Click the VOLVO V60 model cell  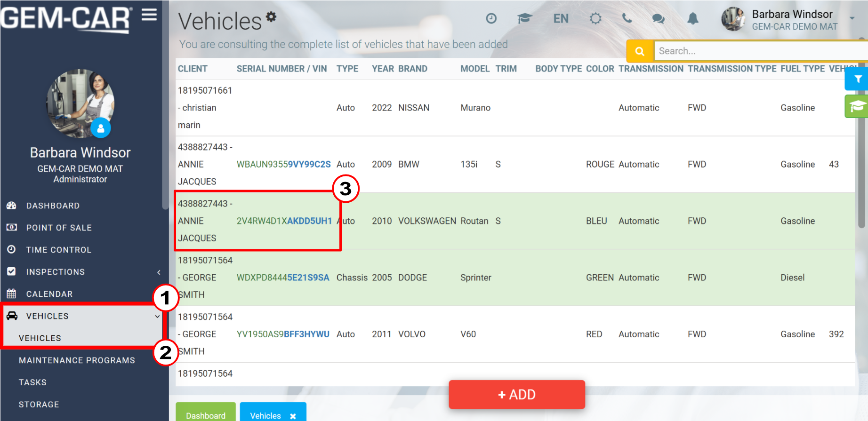coord(468,334)
